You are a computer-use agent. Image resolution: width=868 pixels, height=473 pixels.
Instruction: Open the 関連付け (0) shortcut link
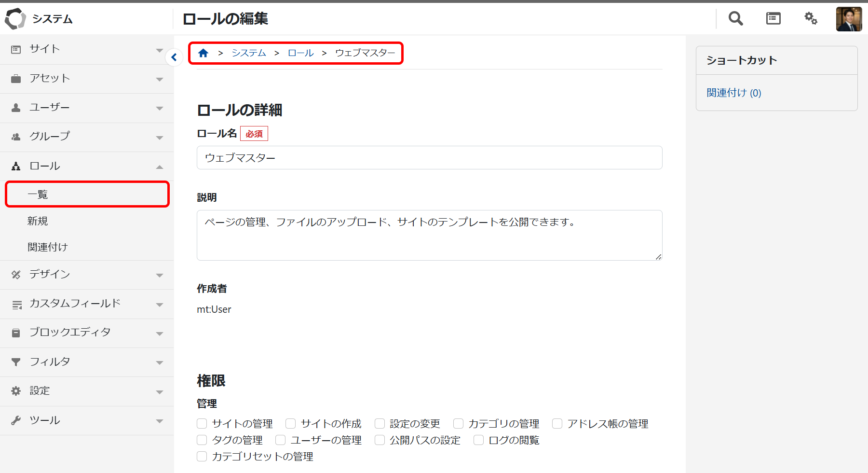coord(733,93)
